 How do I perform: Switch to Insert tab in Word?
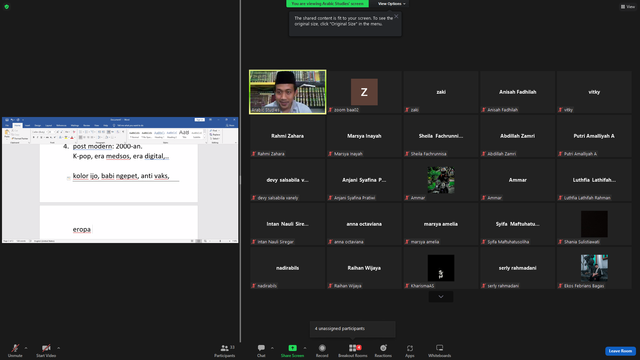(x=27, y=125)
